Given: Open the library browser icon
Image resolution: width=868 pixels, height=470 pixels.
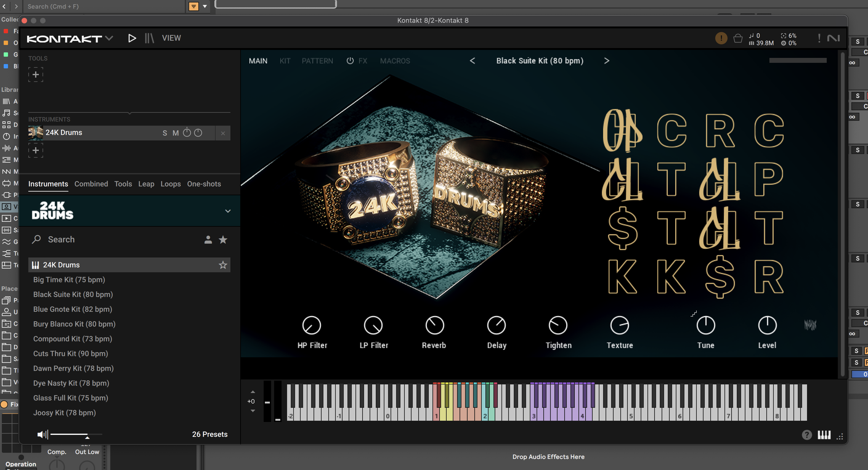Looking at the screenshot, I should [x=149, y=38].
